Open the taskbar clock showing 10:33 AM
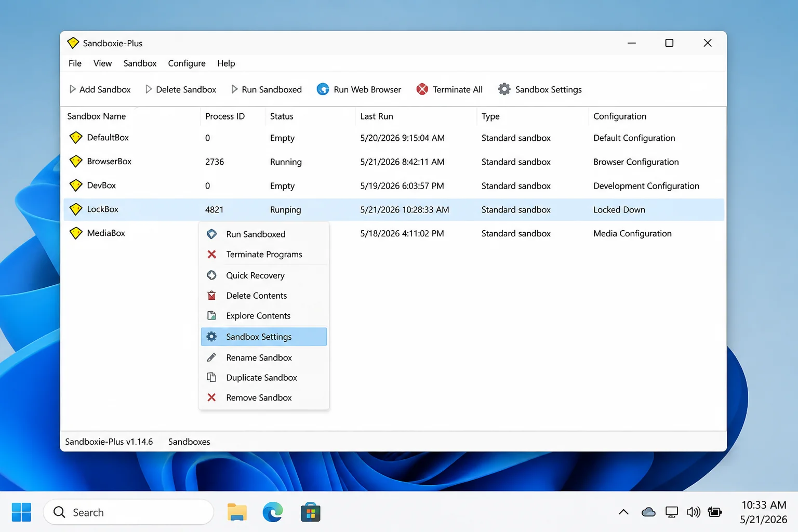This screenshot has height=532, width=798. pyautogui.click(x=763, y=512)
